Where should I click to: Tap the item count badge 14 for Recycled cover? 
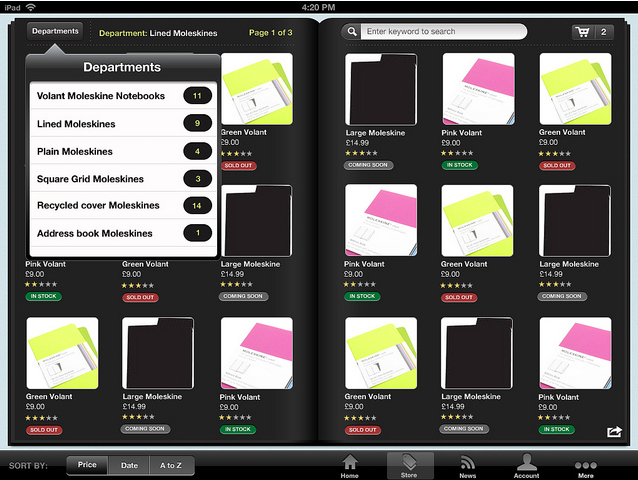pyautogui.click(x=197, y=206)
